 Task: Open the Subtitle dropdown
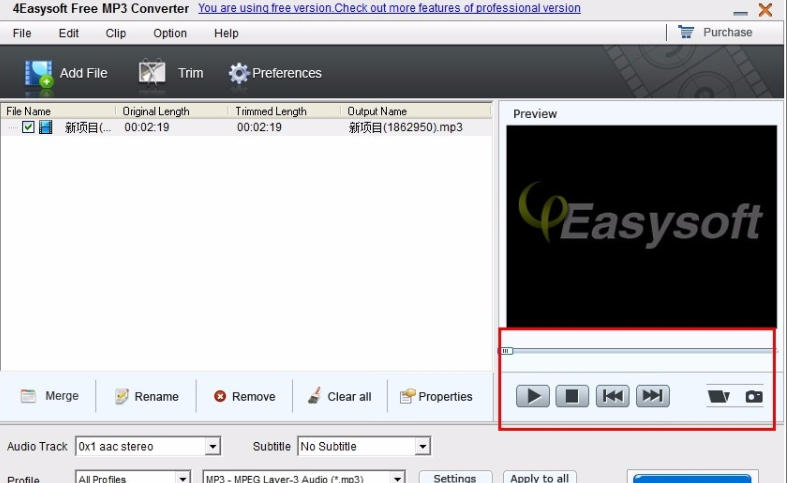point(423,447)
